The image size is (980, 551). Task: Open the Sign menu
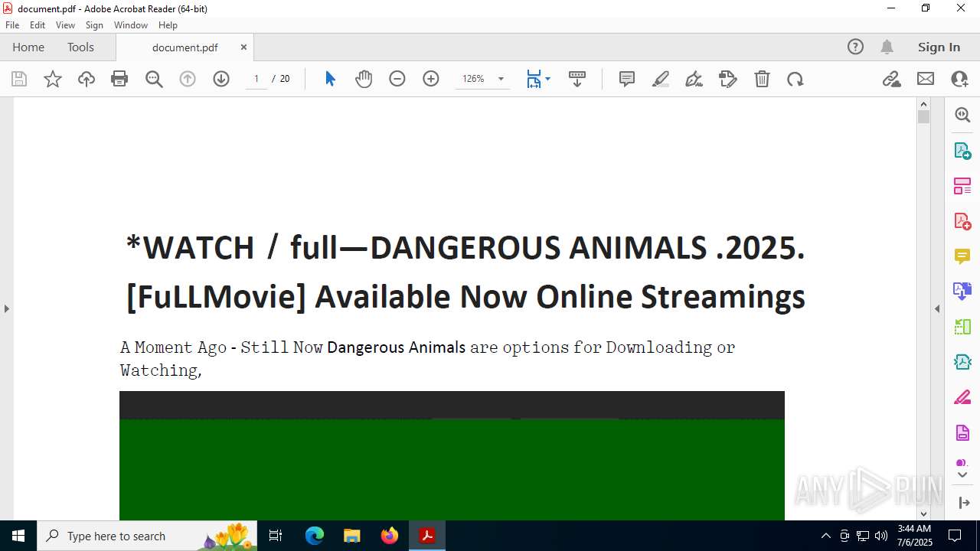94,25
